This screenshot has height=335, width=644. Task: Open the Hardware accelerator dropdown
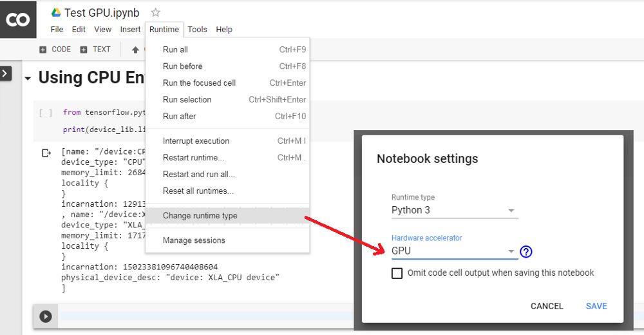[454, 251]
